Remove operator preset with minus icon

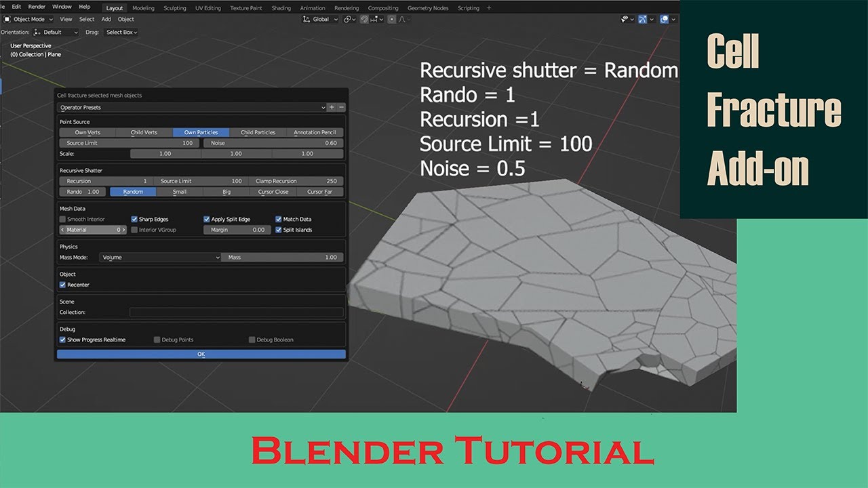[341, 107]
